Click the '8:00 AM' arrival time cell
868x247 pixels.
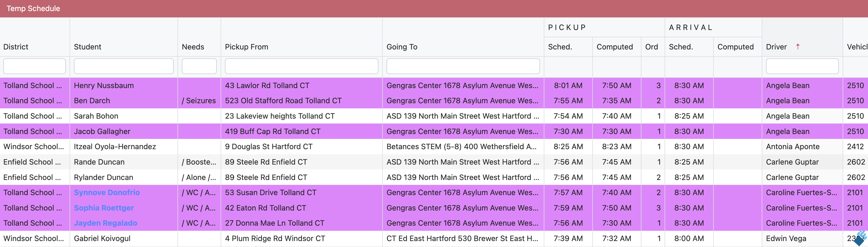[689, 238]
